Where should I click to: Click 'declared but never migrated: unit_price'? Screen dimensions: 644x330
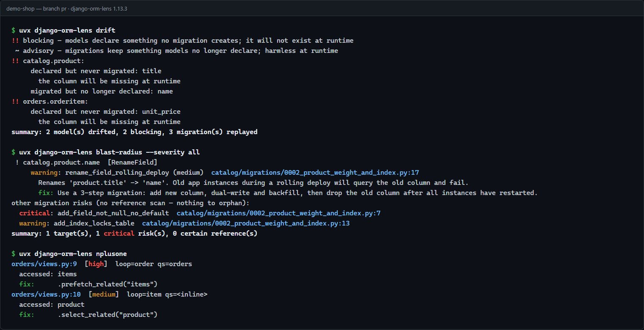(105, 112)
